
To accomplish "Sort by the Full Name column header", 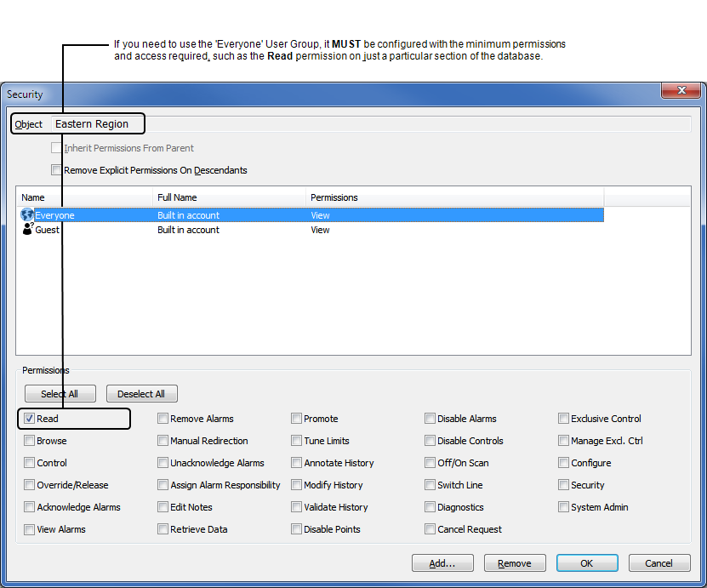I will (x=228, y=197).
